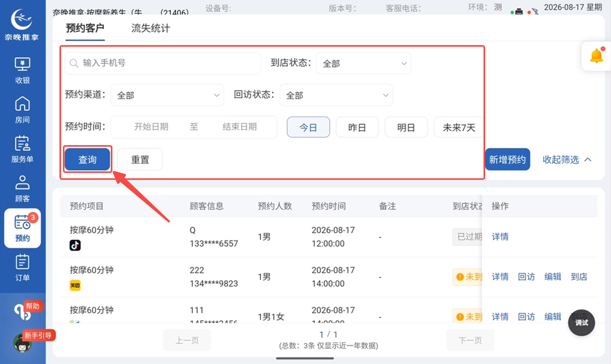611x364 pixels.
Task: Click the 奈晚推拿 logo in the sidebar
Action: [22, 25]
